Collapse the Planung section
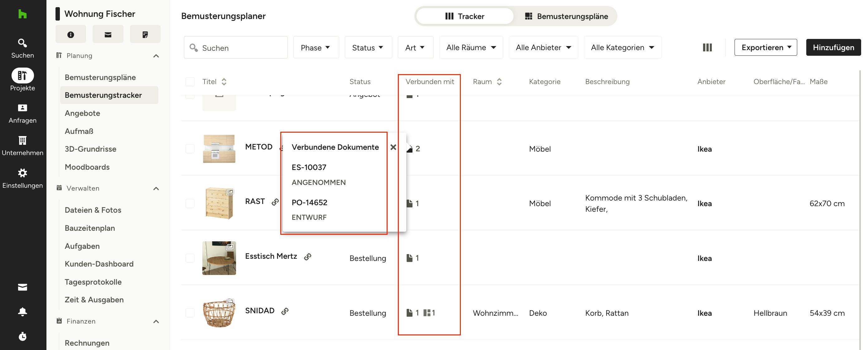Screen dimensions: 868x350 point(156,56)
